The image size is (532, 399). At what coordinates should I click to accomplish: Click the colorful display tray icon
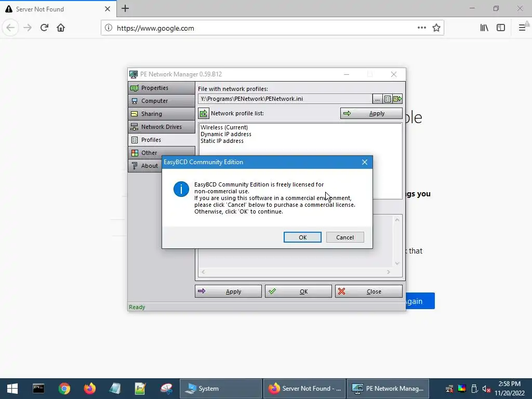tap(462, 389)
